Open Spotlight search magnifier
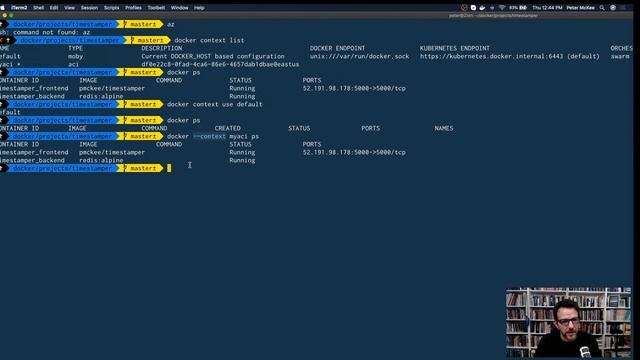Screen dimensions: 640x360 602,7
